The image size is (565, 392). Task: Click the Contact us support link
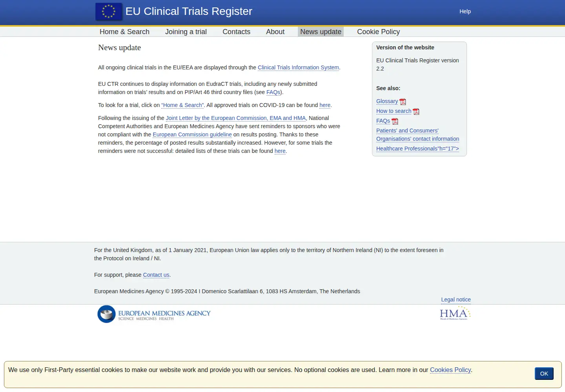pos(156,275)
